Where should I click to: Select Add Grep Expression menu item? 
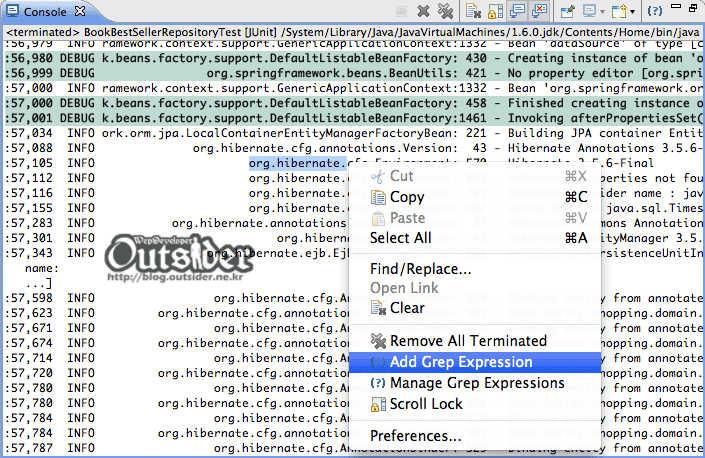click(x=461, y=362)
